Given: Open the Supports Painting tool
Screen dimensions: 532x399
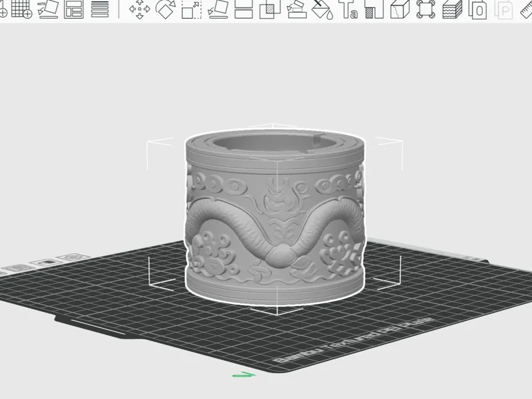Looking at the screenshot, I should (x=296, y=9).
